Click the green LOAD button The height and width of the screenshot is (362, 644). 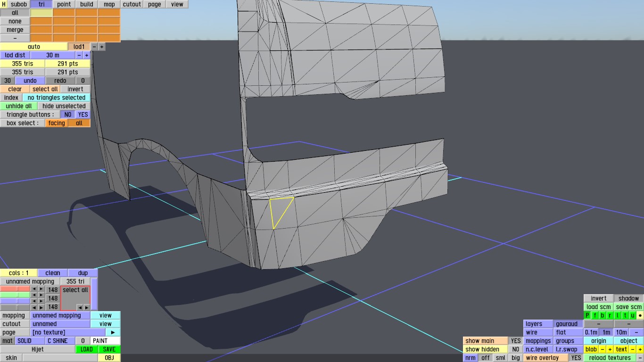(87, 349)
